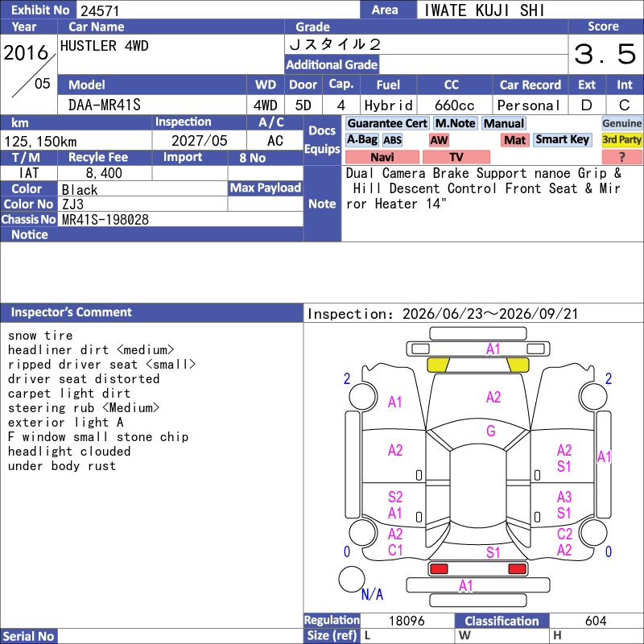Select the year 2016
Screen dimensions: 644x644
pyautogui.click(x=26, y=53)
